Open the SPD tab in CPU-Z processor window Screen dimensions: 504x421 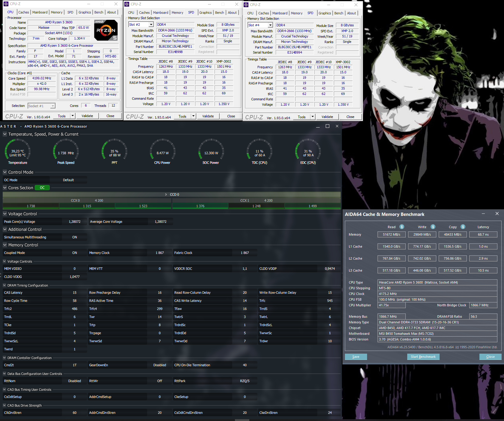pyautogui.click(x=70, y=12)
